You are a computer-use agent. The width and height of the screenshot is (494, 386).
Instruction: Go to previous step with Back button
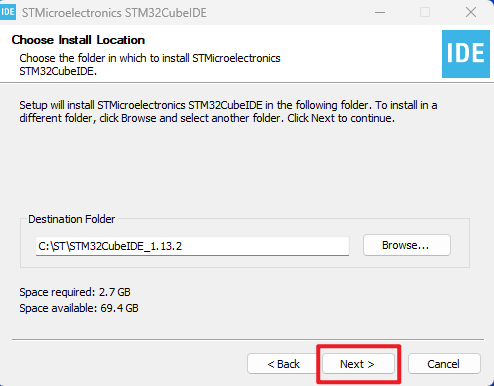tap(283, 364)
